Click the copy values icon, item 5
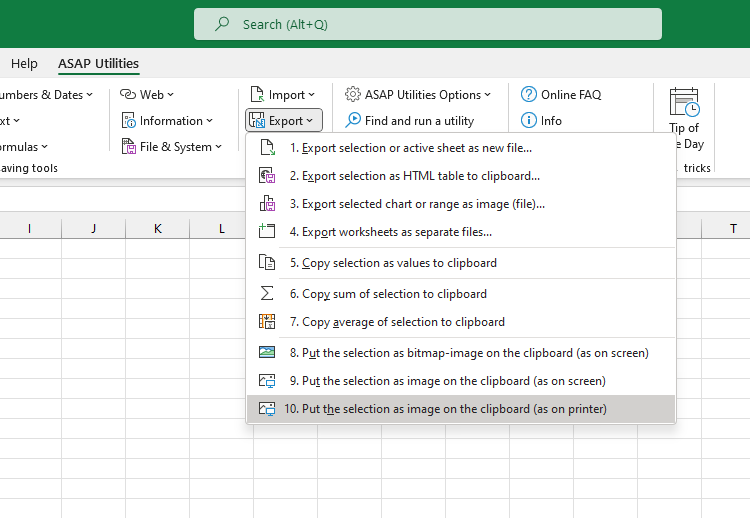750x518 pixels. [267, 262]
